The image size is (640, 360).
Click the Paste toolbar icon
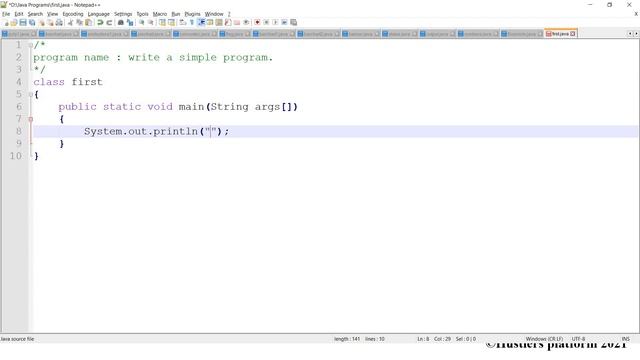click(x=88, y=23)
